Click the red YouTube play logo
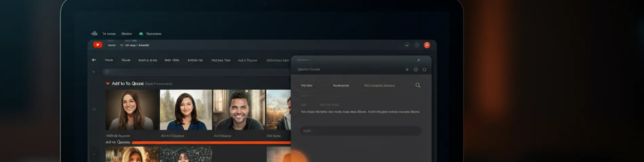 click(98, 45)
